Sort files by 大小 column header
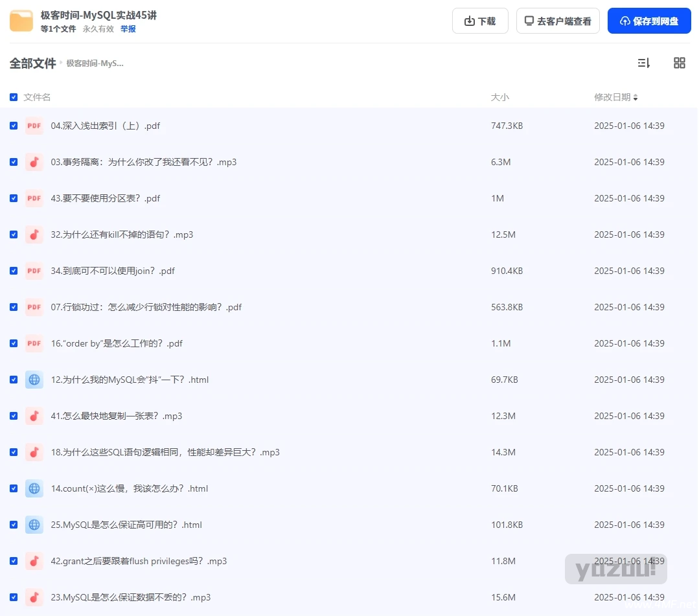 click(x=499, y=97)
